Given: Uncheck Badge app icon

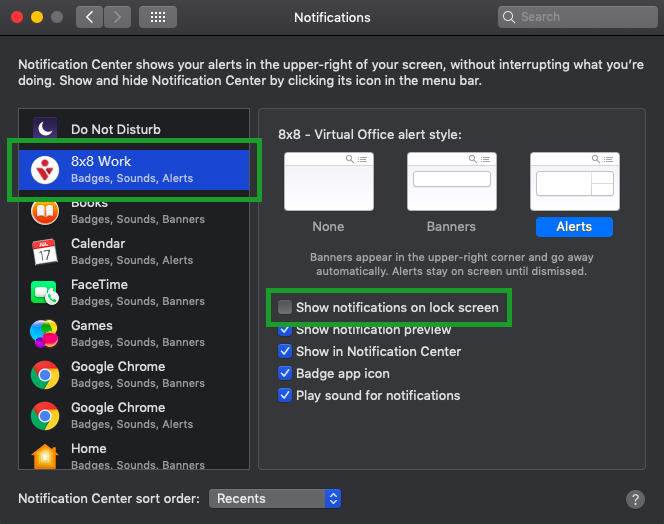Looking at the screenshot, I should (x=285, y=373).
